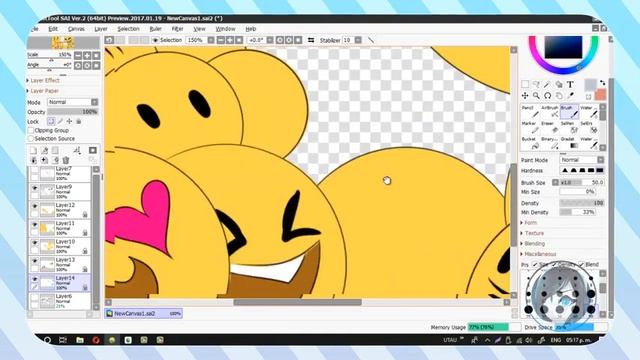Select the SelErs tool
Viewport: 640px width, 360px height.
tap(589, 127)
